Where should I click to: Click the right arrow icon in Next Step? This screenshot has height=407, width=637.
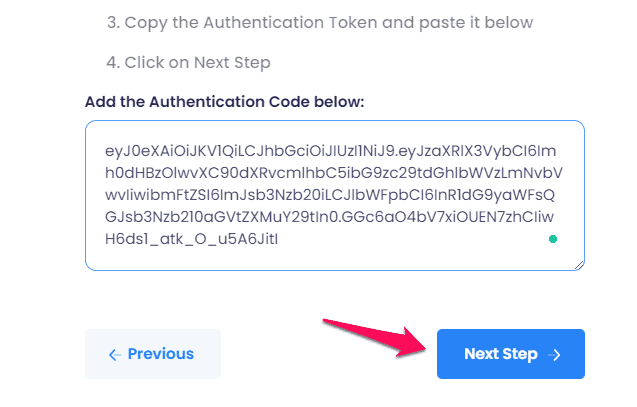click(x=555, y=355)
